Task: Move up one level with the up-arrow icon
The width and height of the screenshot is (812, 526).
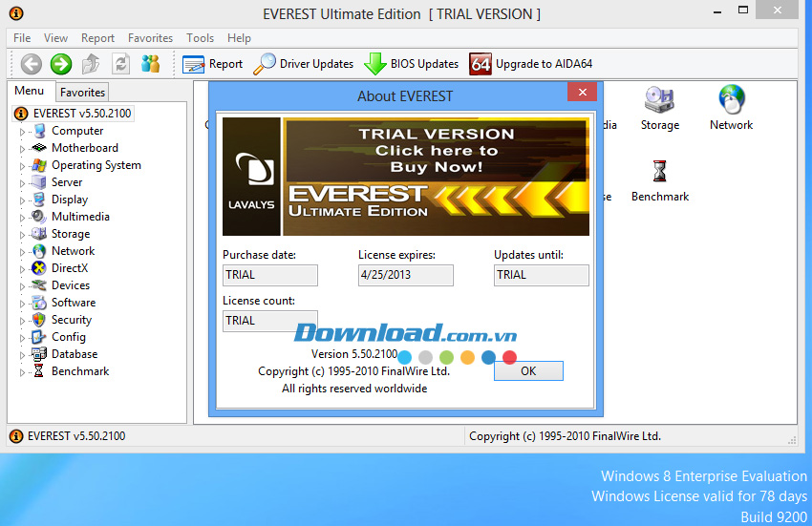Action: click(91, 64)
